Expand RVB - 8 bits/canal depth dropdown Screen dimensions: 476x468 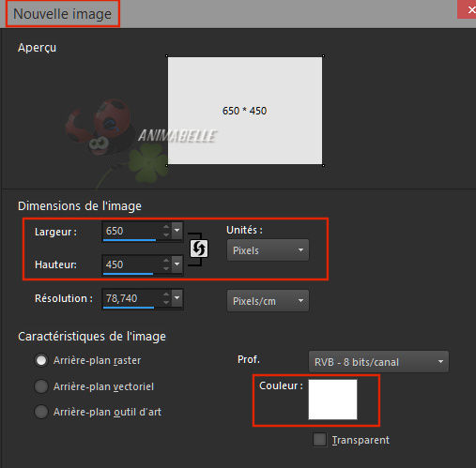click(378, 362)
